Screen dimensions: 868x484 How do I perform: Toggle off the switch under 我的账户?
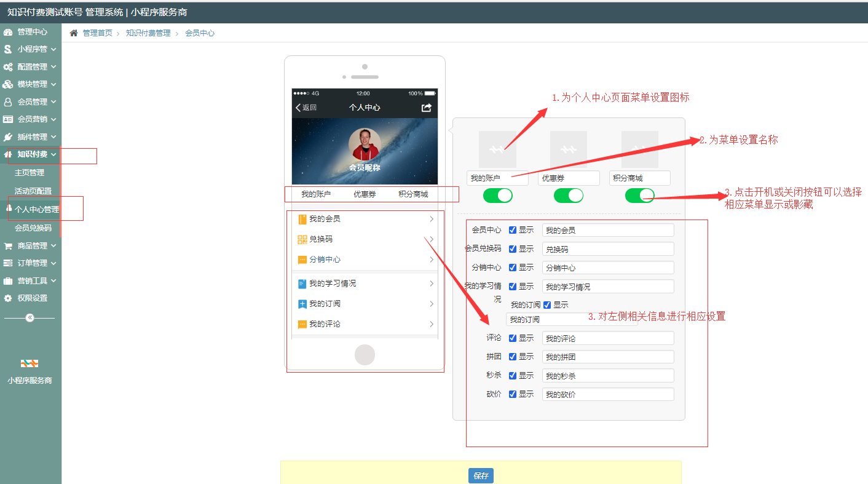(x=497, y=196)
